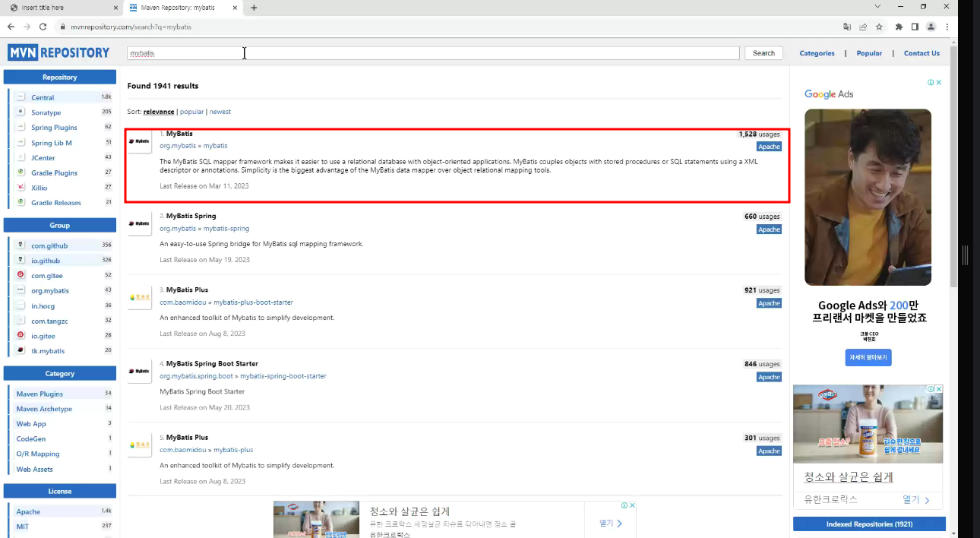Click the share page icon in address bar
980x538 pixels.
tap(863, 27)
